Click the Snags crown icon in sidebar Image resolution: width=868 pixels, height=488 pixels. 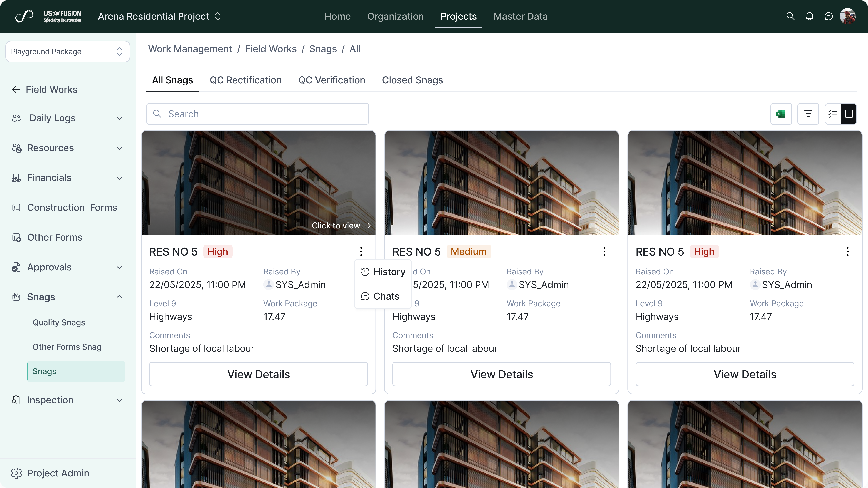(16, 297)
